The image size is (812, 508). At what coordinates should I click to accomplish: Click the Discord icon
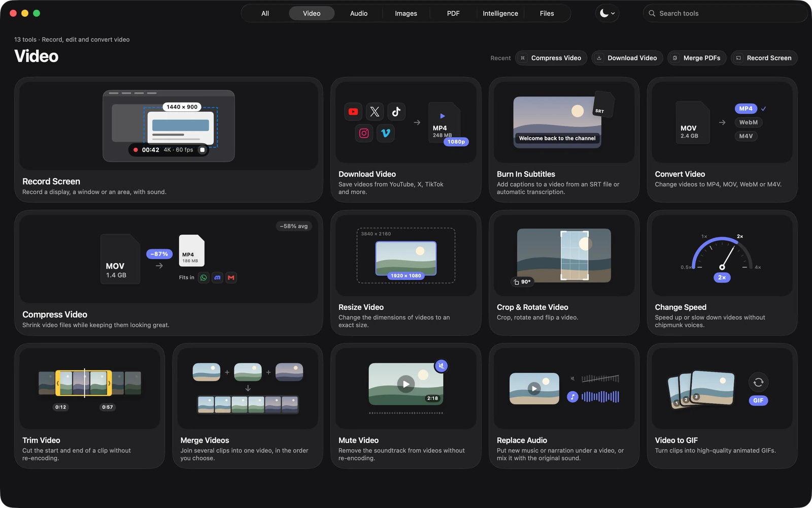coord(217,277)
